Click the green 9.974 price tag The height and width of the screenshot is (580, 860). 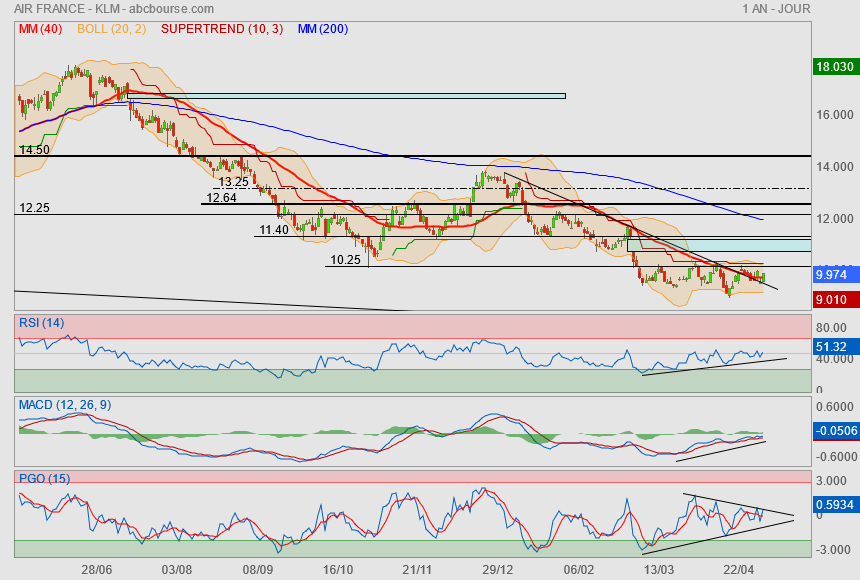tap(835, 274)
